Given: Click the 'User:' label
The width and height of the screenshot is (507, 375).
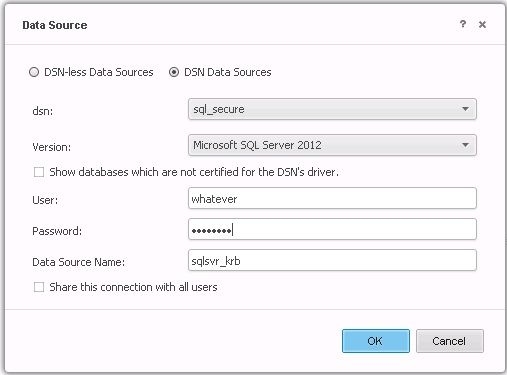Looking at the screenshot, I should point(45,200).
